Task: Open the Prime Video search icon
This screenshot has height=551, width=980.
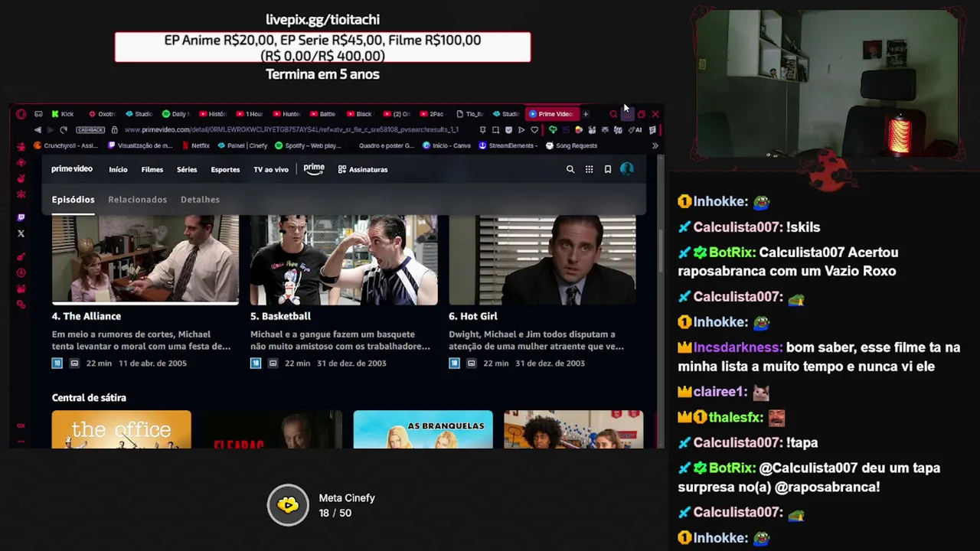Action: tap(570, 169)
